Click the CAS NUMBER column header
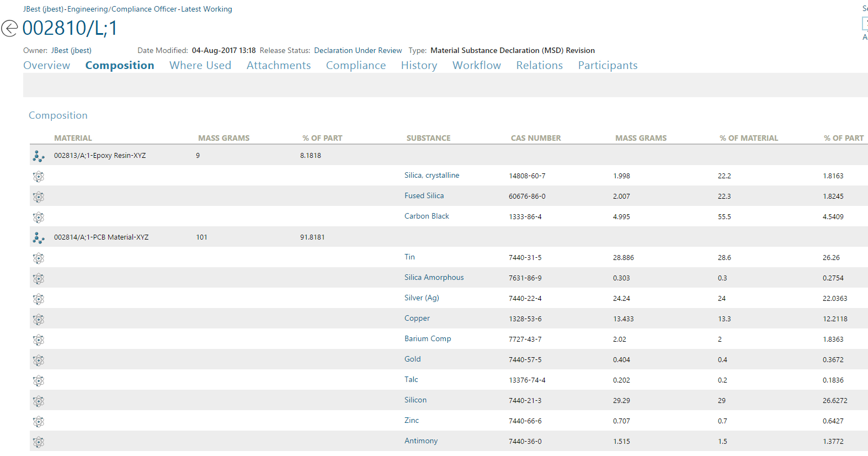This screenshot has width=868, height=456. click(x=536, y=139)
